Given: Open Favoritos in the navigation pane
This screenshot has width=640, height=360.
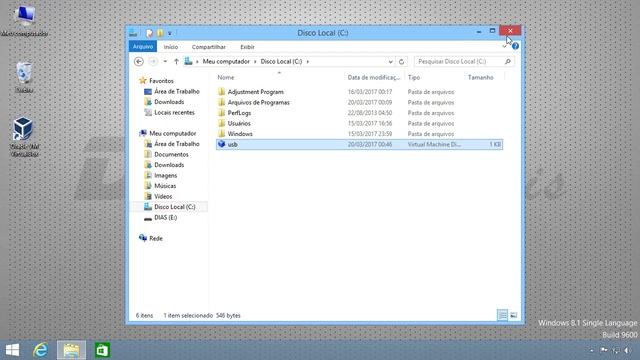Looking at the screenshot, I should coord(161,81).
